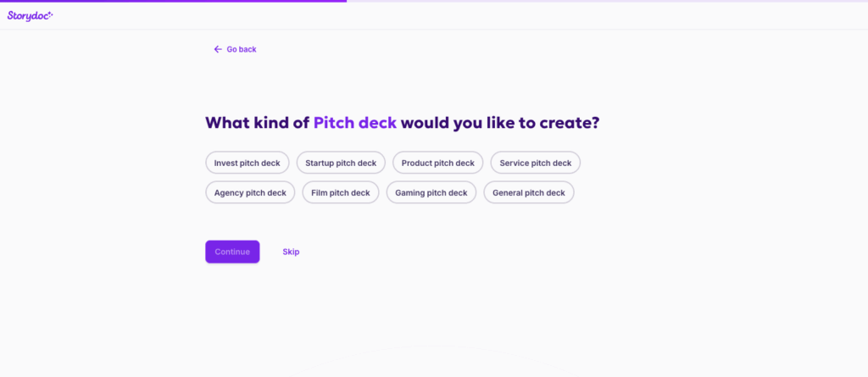868x377 pixels.
Task: Click the Go back text link
Action: point(242,49)
